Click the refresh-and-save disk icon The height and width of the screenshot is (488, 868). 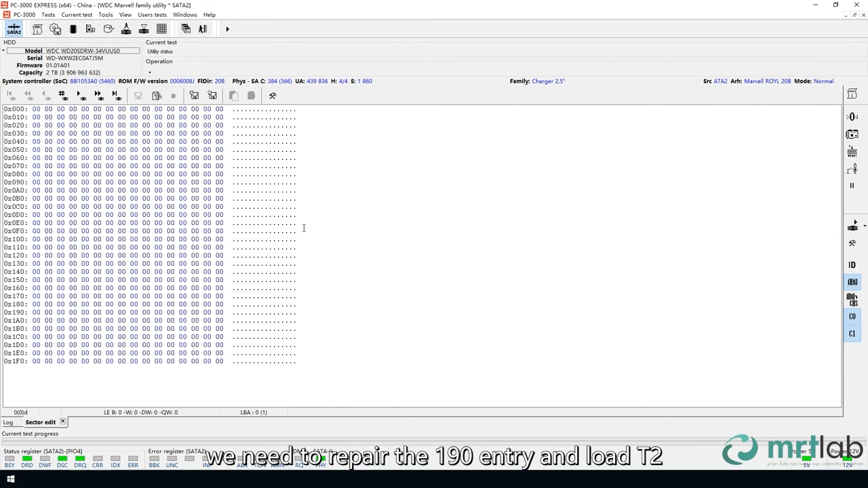pos(157,96)
